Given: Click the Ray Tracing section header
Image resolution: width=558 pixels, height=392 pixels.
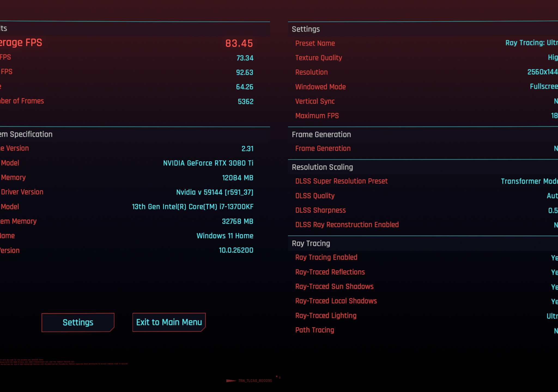Looking at the screenshot, I should [x=311, y=243].
